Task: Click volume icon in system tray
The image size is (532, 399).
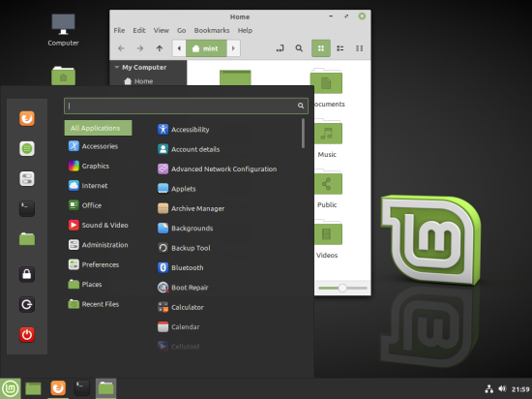Action: click(502, 388)
